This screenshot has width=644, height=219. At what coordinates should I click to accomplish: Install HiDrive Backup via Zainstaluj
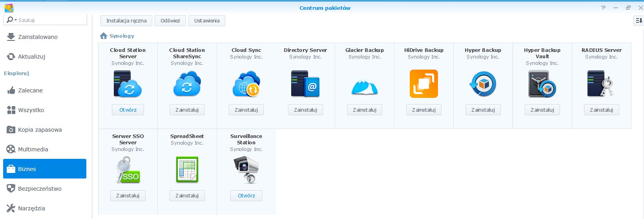[x=424, y=110]
